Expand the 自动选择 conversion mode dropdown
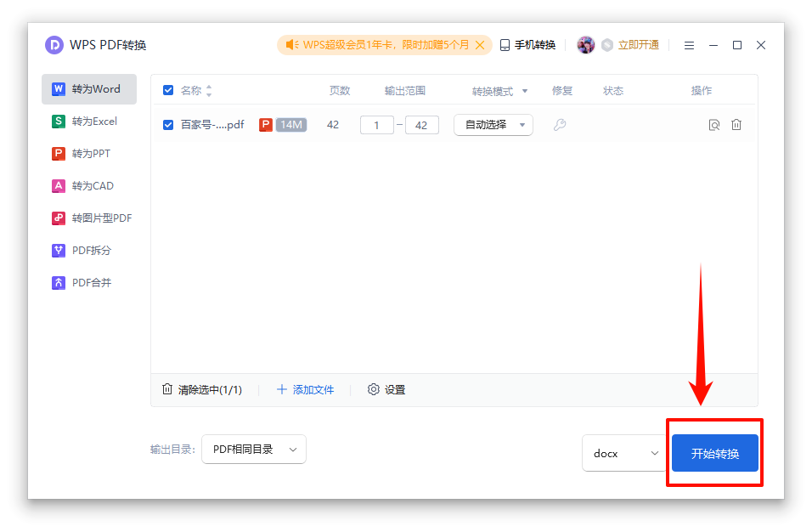The image size is (812, 532). [x=493, y=125]
